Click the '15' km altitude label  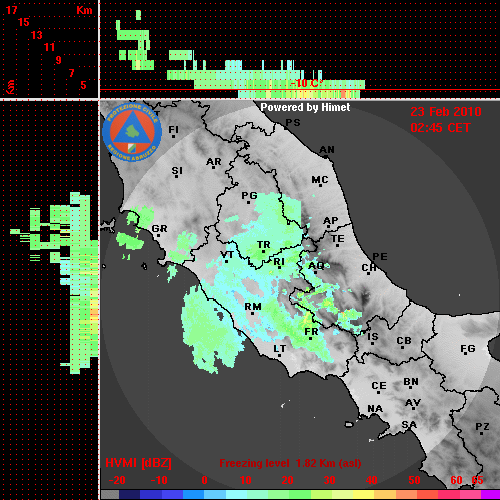pos(24,23)
